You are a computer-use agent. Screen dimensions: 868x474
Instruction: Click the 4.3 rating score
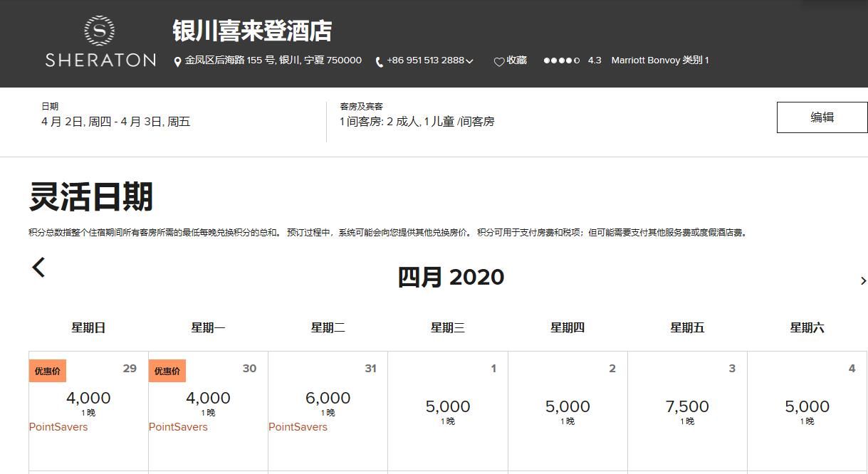pos(595,60)
